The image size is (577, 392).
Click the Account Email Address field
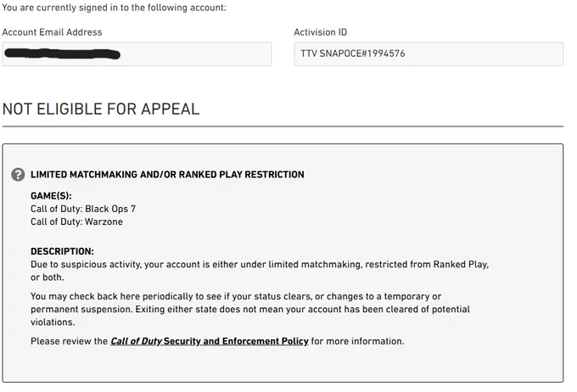point(137,54)
